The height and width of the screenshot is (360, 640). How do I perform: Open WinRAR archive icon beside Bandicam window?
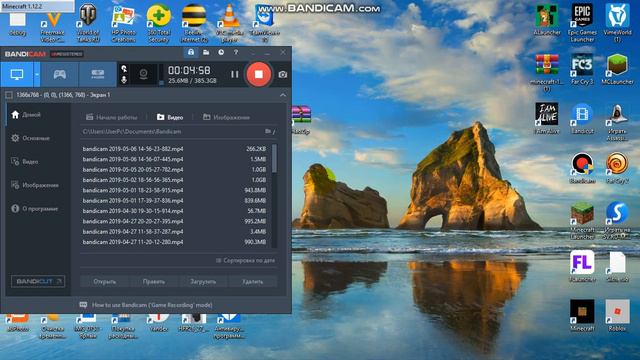[x=301, y=120]
